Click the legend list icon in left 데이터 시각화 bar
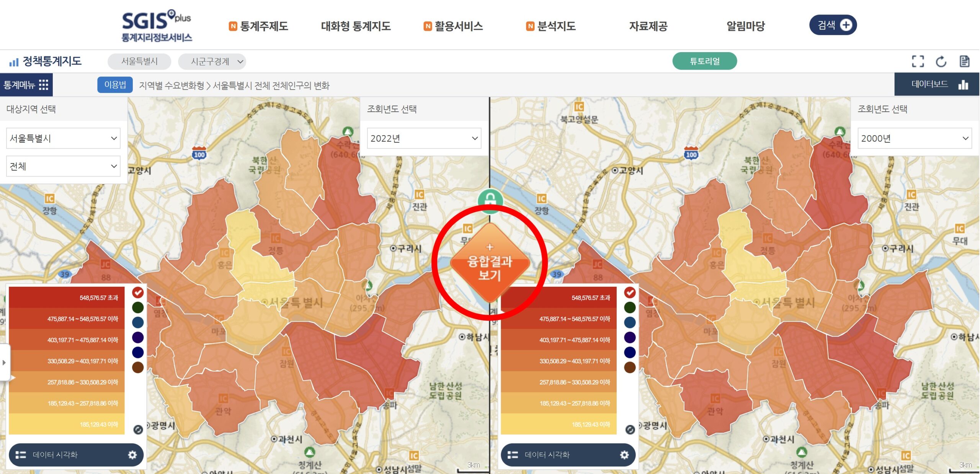The width and height of the screenshot is (980, 474). pyautogui.click(x=20, y=454)
